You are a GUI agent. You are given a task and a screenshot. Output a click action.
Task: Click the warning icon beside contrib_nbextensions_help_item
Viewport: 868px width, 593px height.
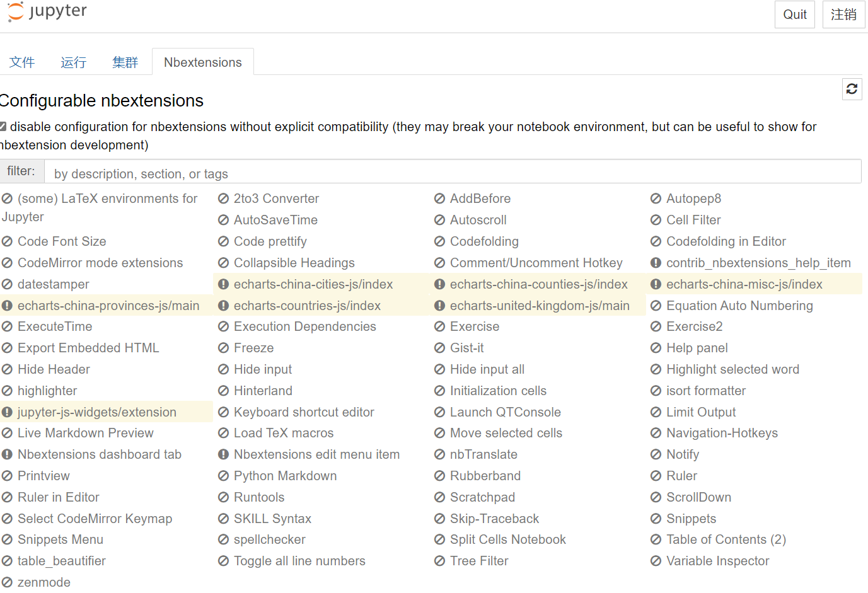(656, 263)
